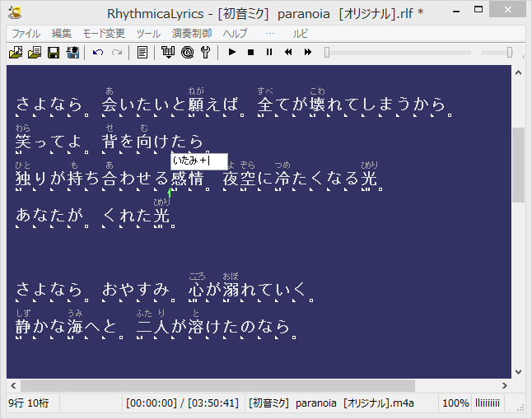Click the lyric word 夜空
The image size is (532, 419).
coord(239,179)
